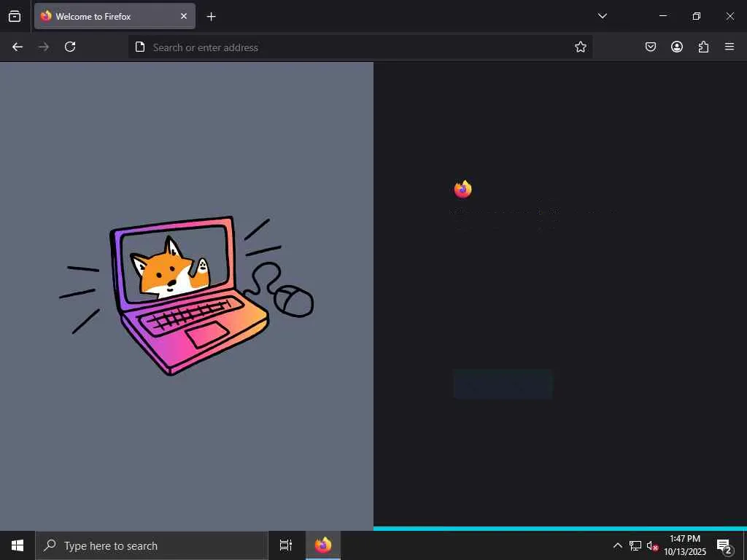Open a new tab with the plus button
Viewport: 747px width, 560px height.
[x=211, y=17]
